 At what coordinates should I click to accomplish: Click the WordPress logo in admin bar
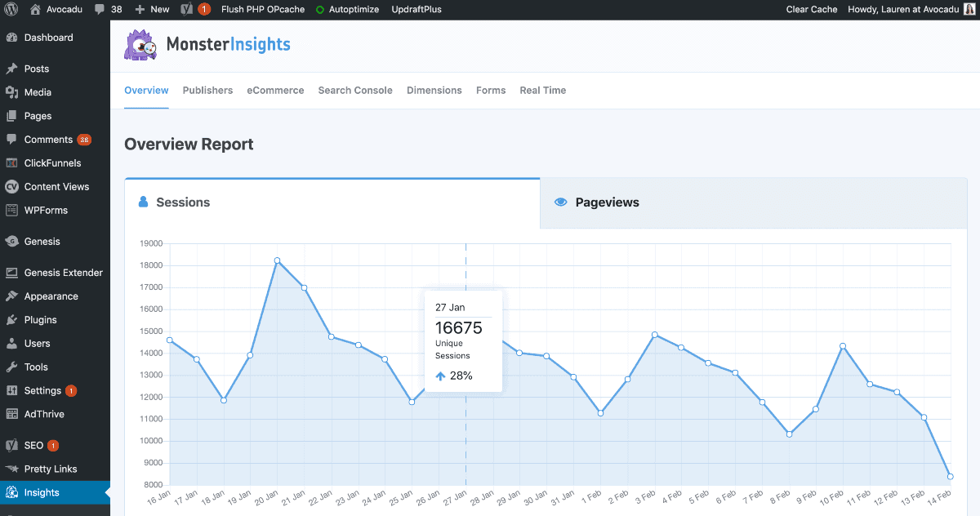(9, 9)
